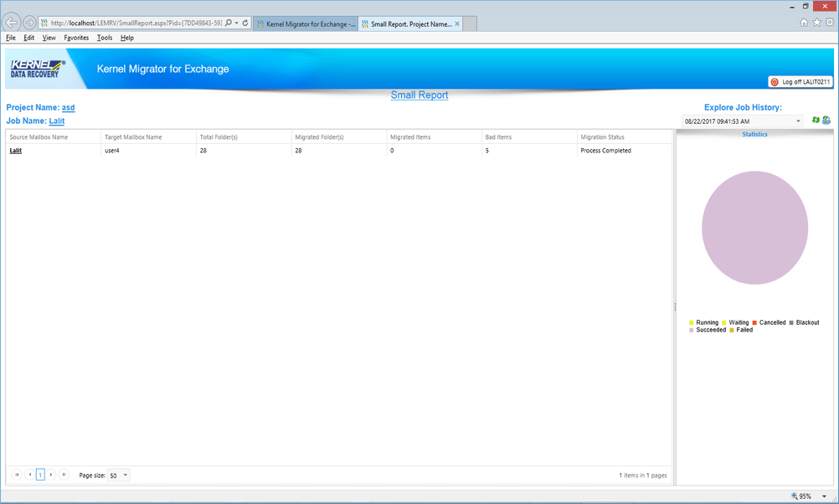839x504 pixels.
Task: Open the View menu
Action: click(49, 38)
